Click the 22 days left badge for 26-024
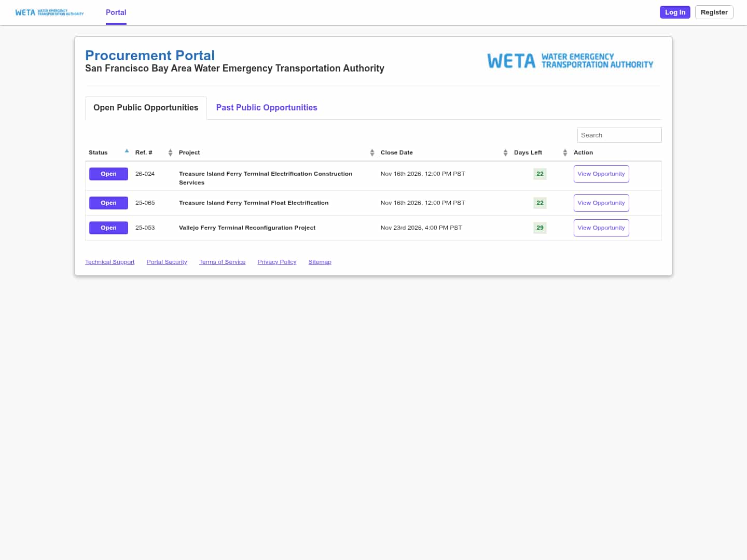Image resolution: width=747 pixels, height=560 pixels. coord(540,174)
